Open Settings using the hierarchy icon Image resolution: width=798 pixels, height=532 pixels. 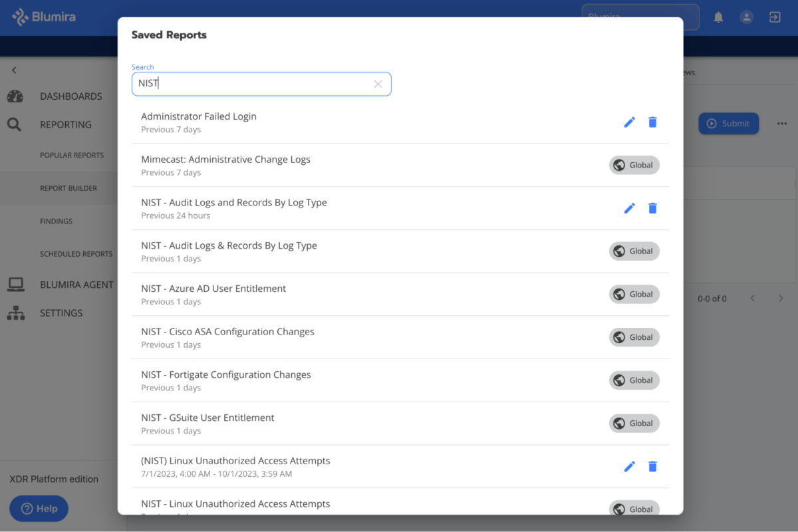pos(15,313)
